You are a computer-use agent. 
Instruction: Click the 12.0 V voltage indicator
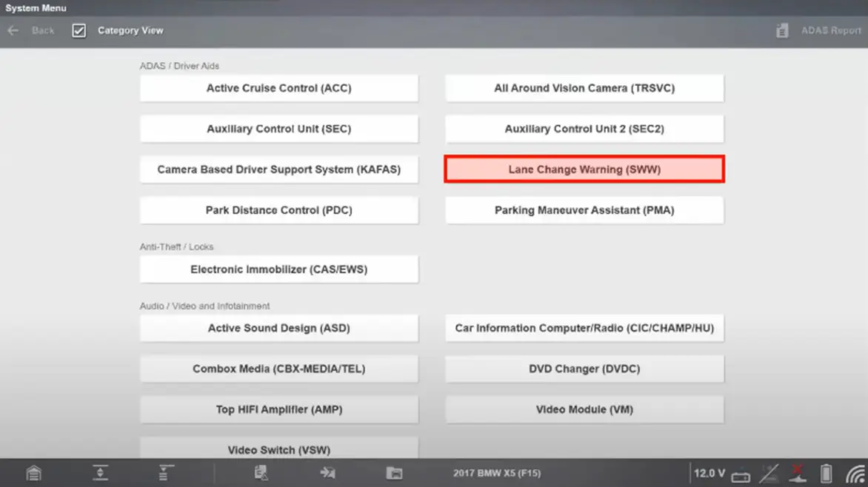click(x=709, y=473)
